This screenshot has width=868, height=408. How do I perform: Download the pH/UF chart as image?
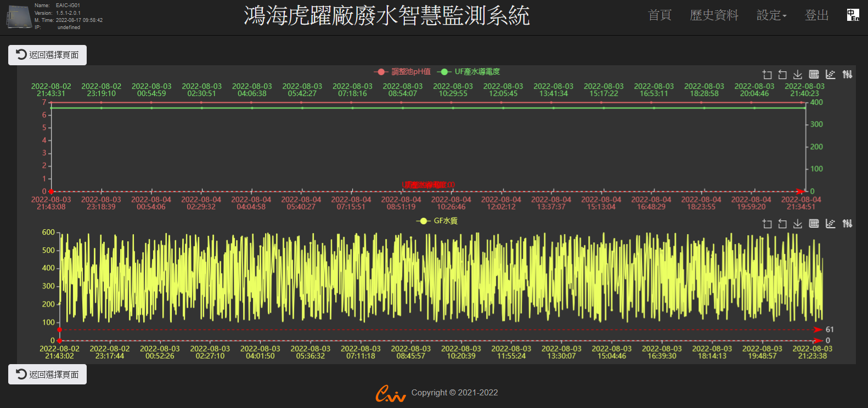click(x=798, y=75)
